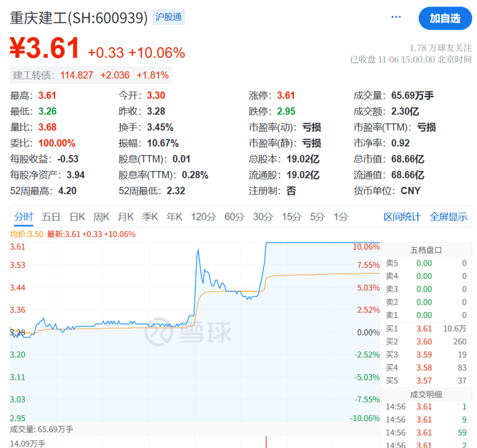Show the 月K candlestick chart
The image size is (477, 448).
tap(126, 217)
